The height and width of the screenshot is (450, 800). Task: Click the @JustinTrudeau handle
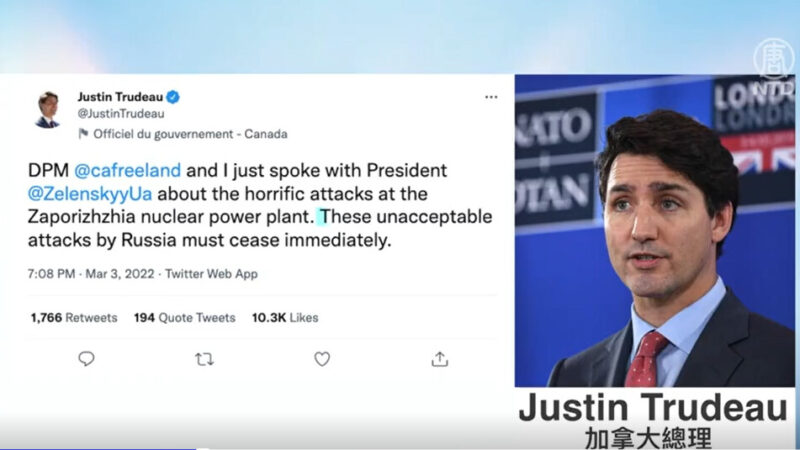121,113
